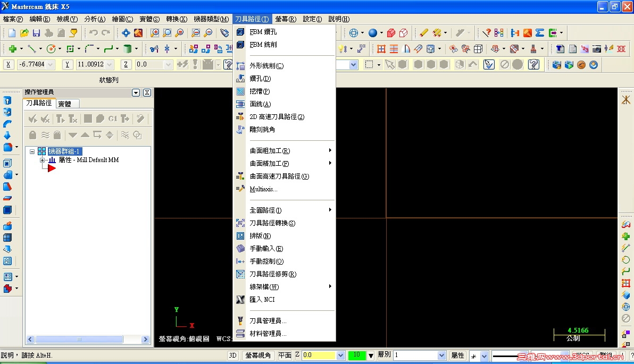This screenshot has height=364, width=634.
Task: Click the lock operations padlock icon
Action: click(33, 135)
